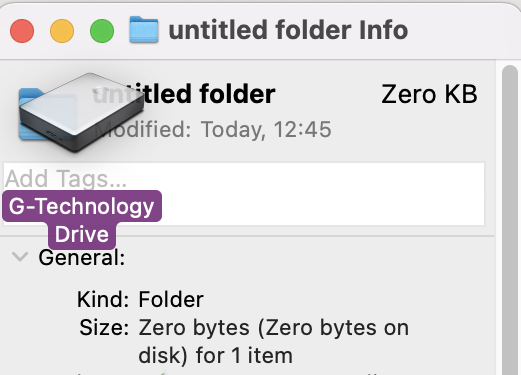Click the 'Zero bytes' size value text

click(x=194, y=327)
